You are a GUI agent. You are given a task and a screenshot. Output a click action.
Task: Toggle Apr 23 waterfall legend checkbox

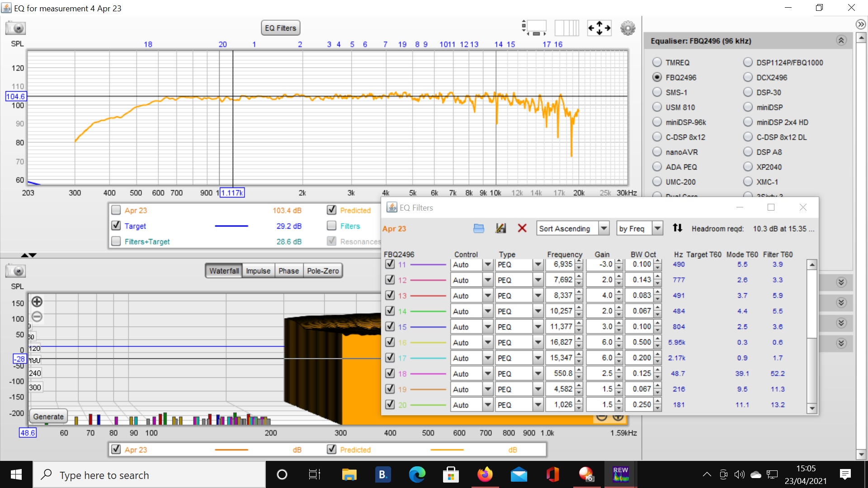(116, 450)
